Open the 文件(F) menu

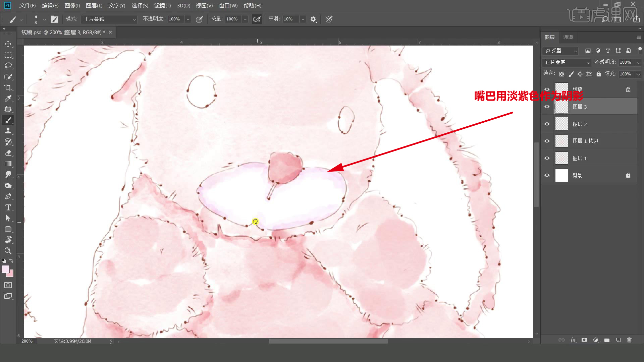tap(27, 6)
